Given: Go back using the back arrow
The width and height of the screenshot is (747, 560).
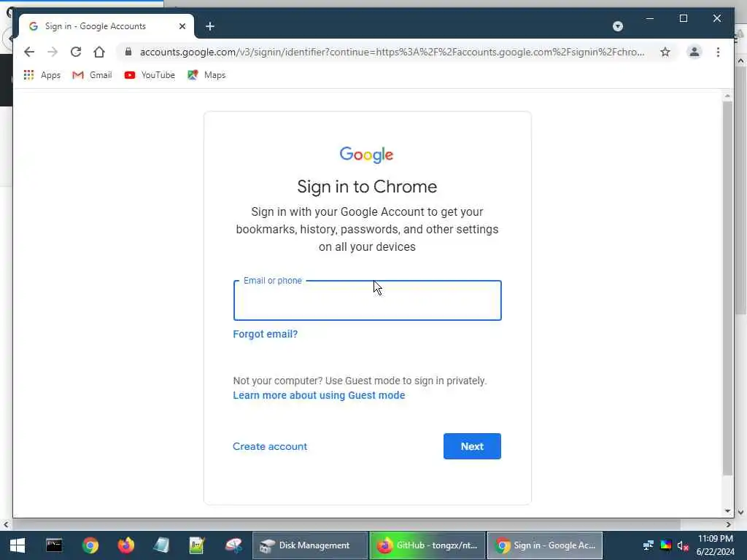Looking at the screenshot, I should [x=29, y=52].
